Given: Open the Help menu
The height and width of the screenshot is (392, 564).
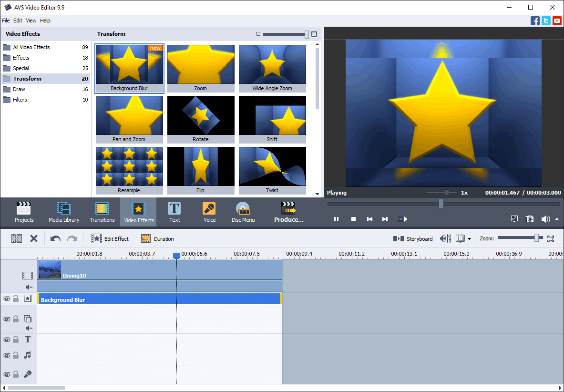Looking at the screenshot, I should (45, 21).
